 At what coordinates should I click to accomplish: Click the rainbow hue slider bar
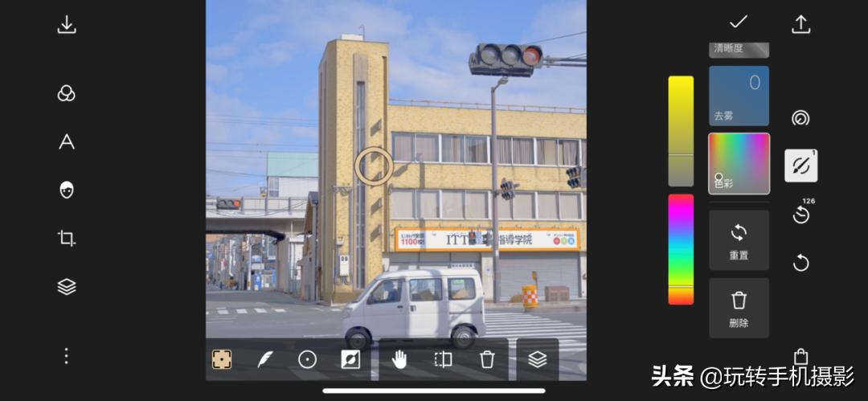tap(681, 249)
